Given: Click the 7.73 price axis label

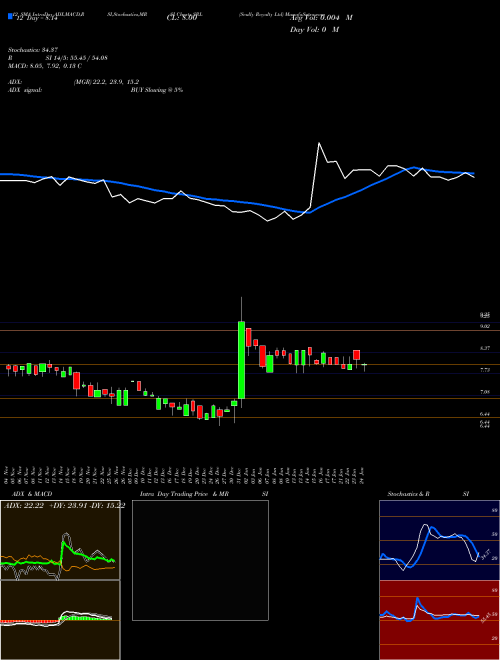Looking at the screenshot, I should click(484, 370).
